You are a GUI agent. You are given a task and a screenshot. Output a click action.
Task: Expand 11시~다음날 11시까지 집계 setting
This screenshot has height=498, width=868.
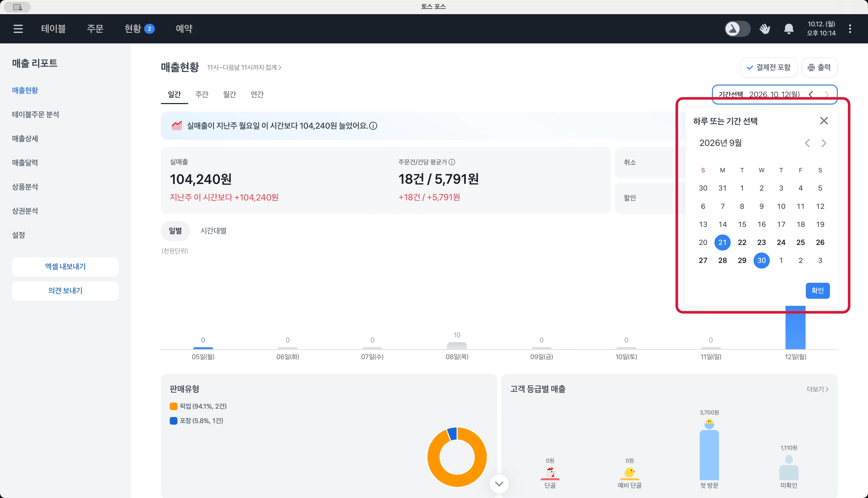click(x=244, y=67)
